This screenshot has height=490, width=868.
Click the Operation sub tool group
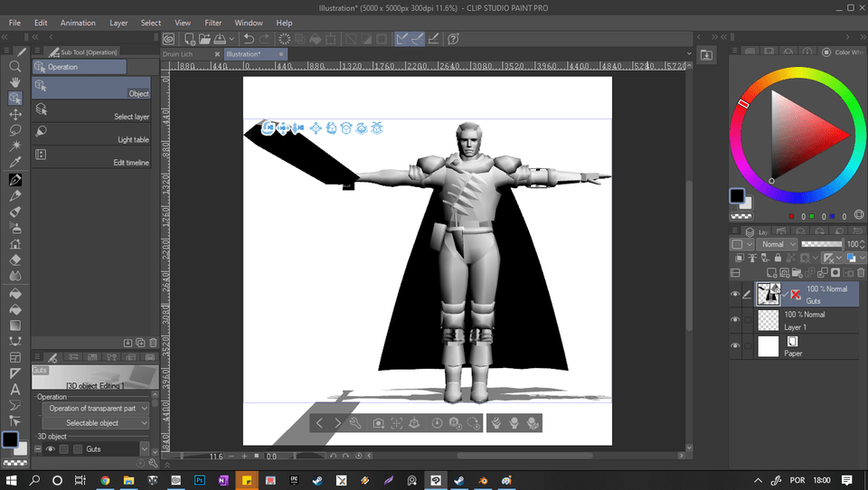80,66
